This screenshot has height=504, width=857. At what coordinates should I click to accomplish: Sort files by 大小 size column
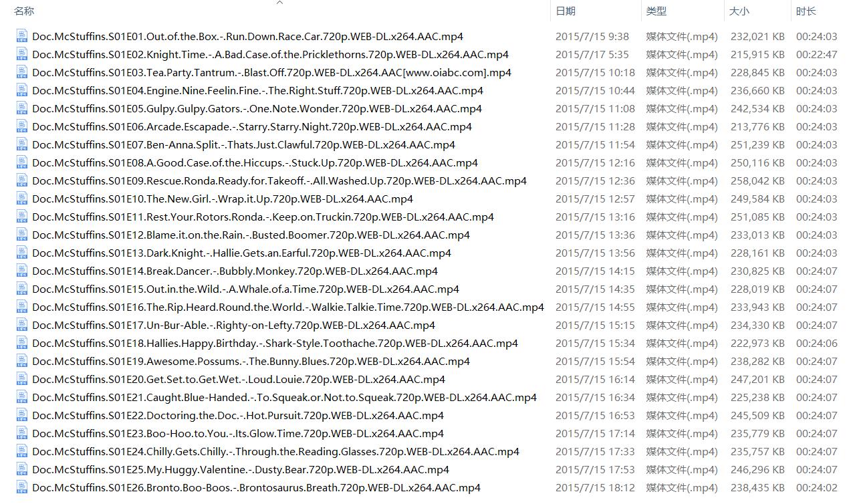click(739, 11)
